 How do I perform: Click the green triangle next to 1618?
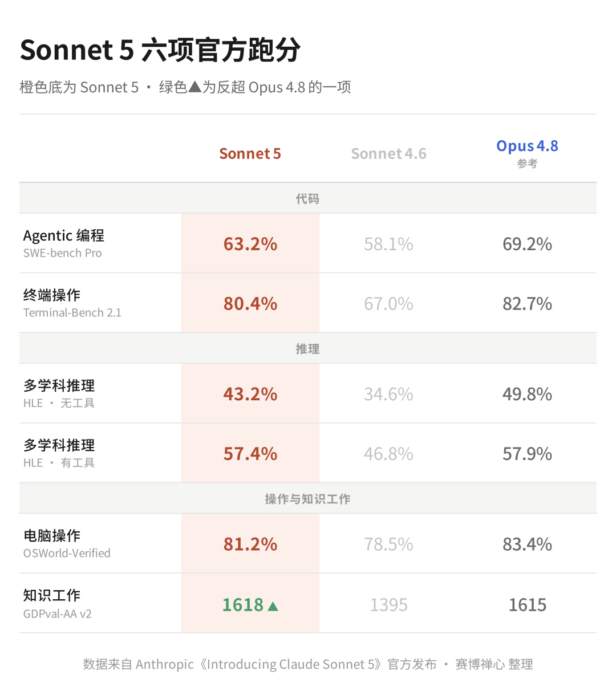pos(273,605)
